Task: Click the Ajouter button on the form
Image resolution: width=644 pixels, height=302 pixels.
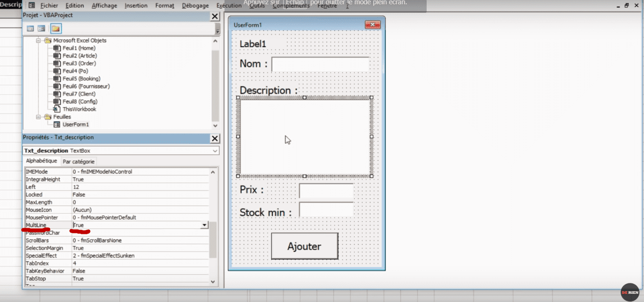Action: pyautogui.click(x=304, y=246)
